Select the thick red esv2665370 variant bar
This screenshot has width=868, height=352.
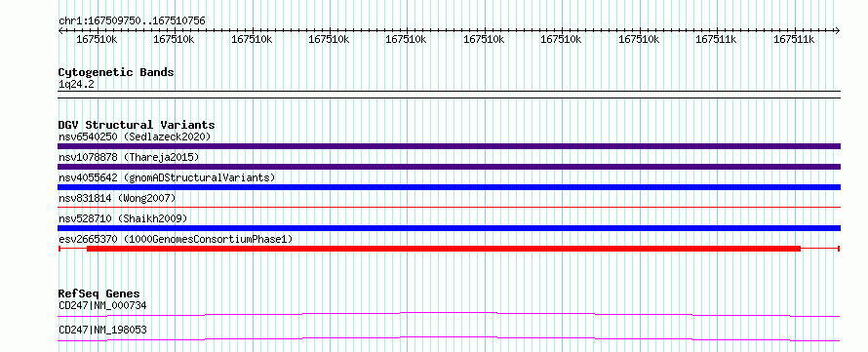point(444,249)
